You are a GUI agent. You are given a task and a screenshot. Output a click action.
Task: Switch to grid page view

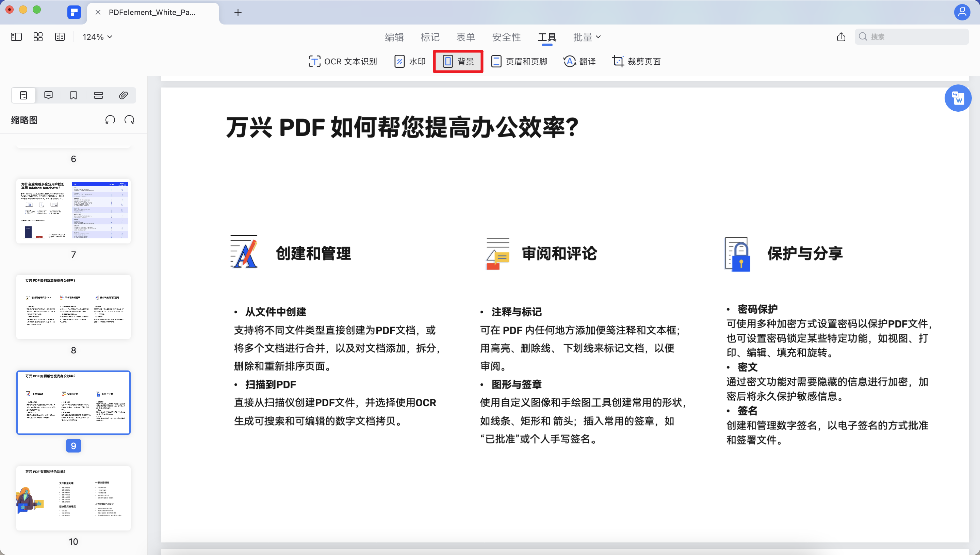click(38, 36)
